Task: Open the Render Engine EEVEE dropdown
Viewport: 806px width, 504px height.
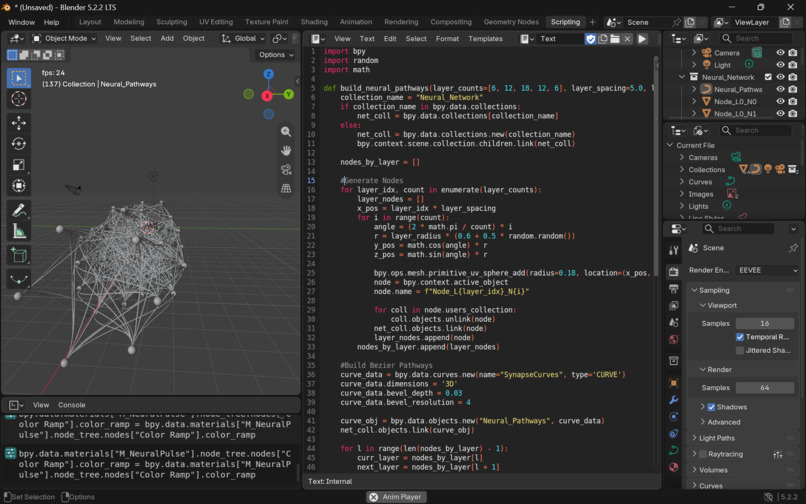Action: (x=766, y=270)
